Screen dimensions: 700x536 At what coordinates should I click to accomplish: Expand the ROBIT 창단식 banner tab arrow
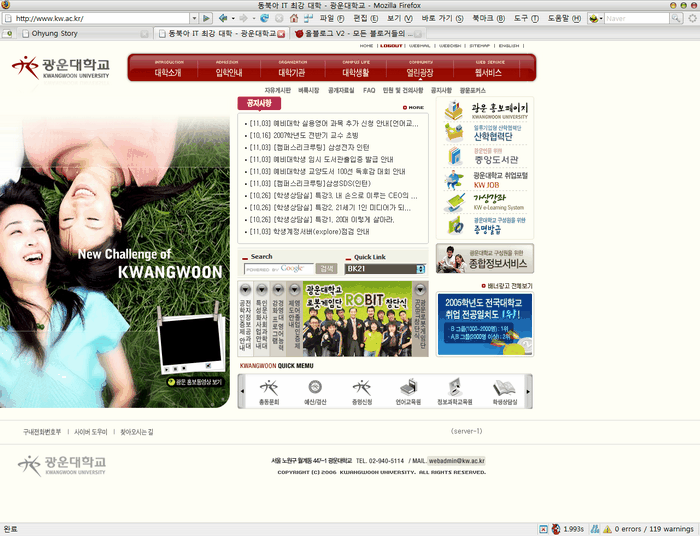coord(420,290)
